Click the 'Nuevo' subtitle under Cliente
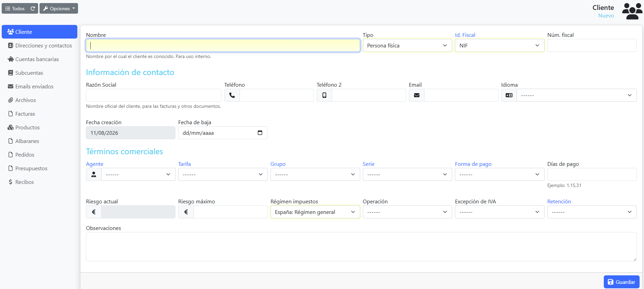This screenshot has height=289, width=644. click(606, 16)
